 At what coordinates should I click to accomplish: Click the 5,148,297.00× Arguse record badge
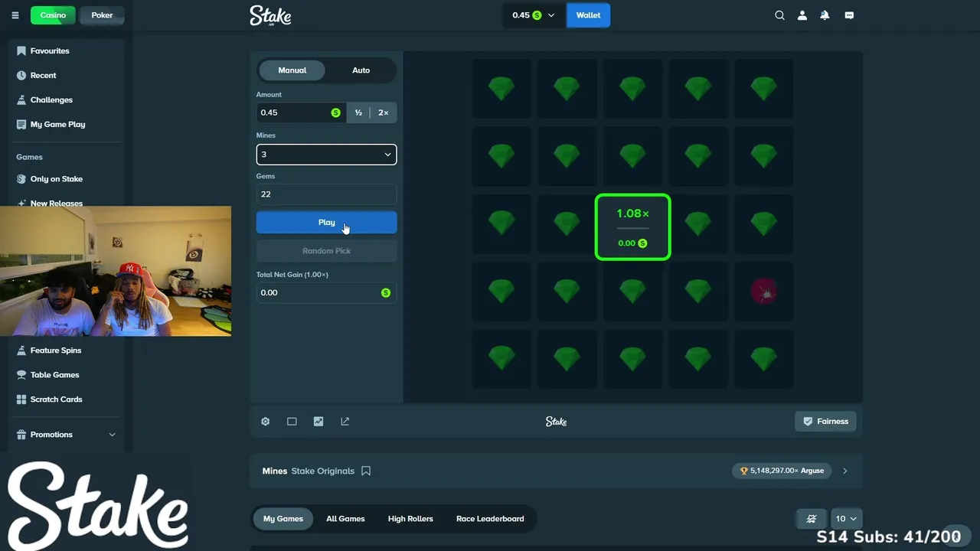[781, 471]
